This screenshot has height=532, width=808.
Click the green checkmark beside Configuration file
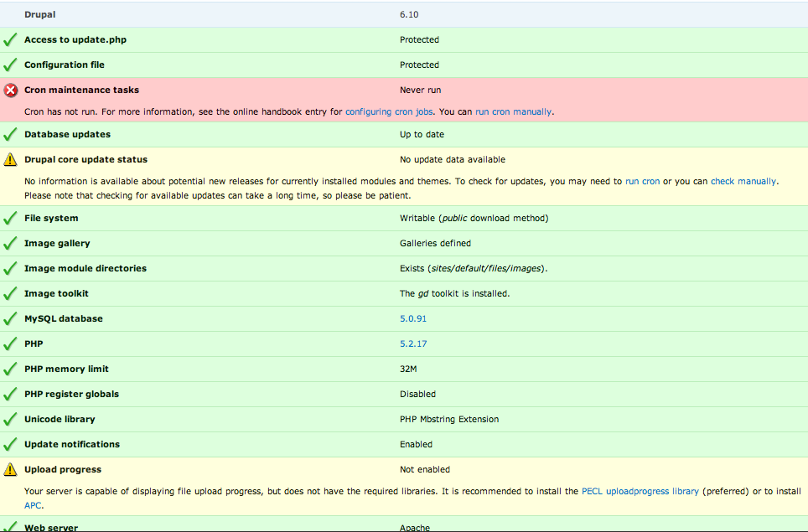point(10,65)
